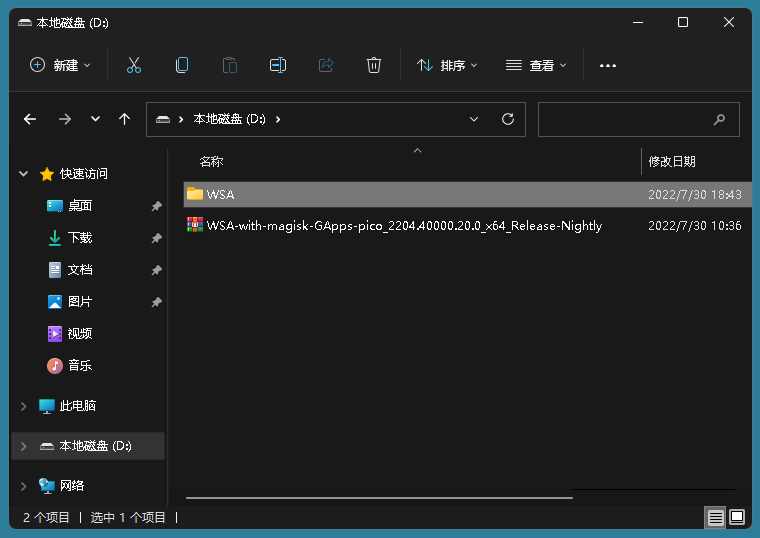Click the Cut scissors icon

134,65
